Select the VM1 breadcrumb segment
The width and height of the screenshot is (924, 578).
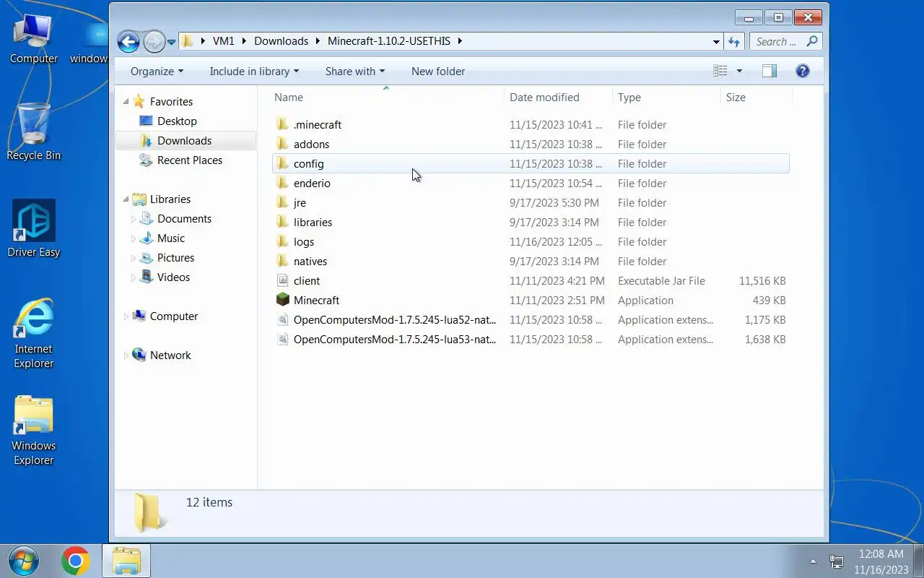tap(224, 41)
